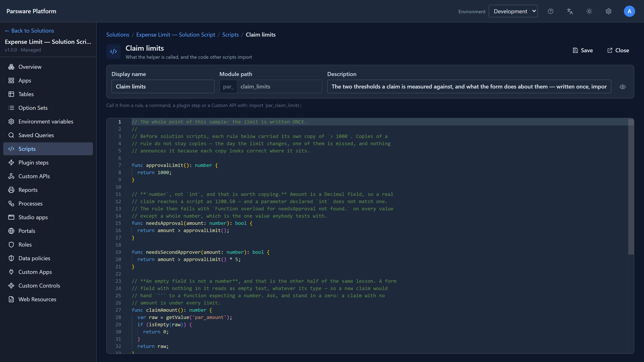
Task: Open Expense Limit — Solution Script breadcrumb
Action: [x=175, y=35]
